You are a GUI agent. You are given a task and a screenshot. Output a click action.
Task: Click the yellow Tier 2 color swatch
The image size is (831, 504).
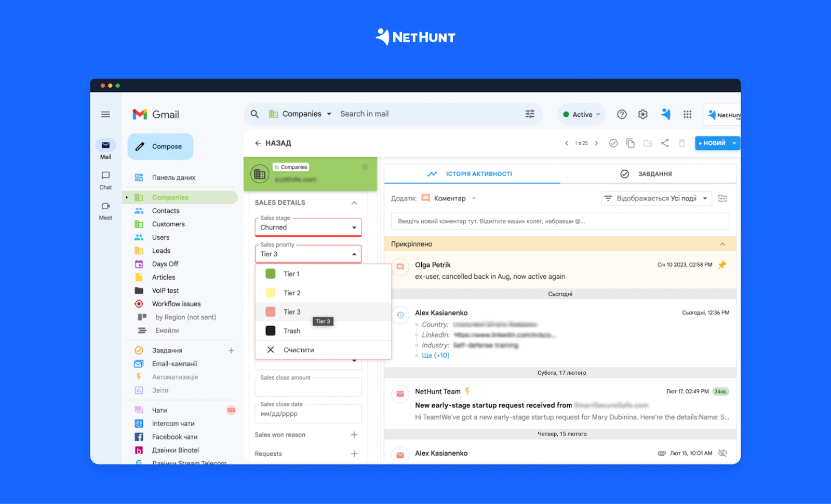pyautogui.click(x=271, y=293)
